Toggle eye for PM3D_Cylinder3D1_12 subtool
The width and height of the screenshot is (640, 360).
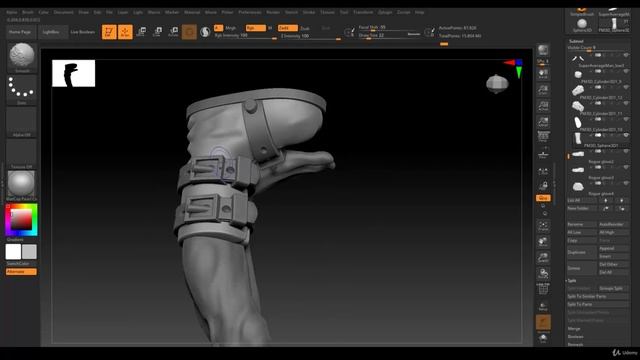[x=626, y=87]
